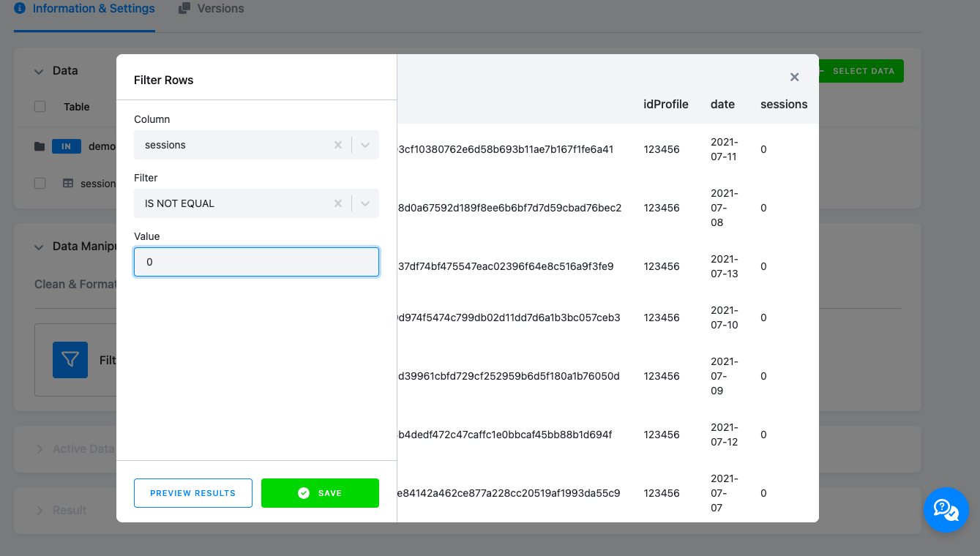Click the Versions stacked-layers icon
This screenshot has width=980, height=556.
tap(184, 8)
